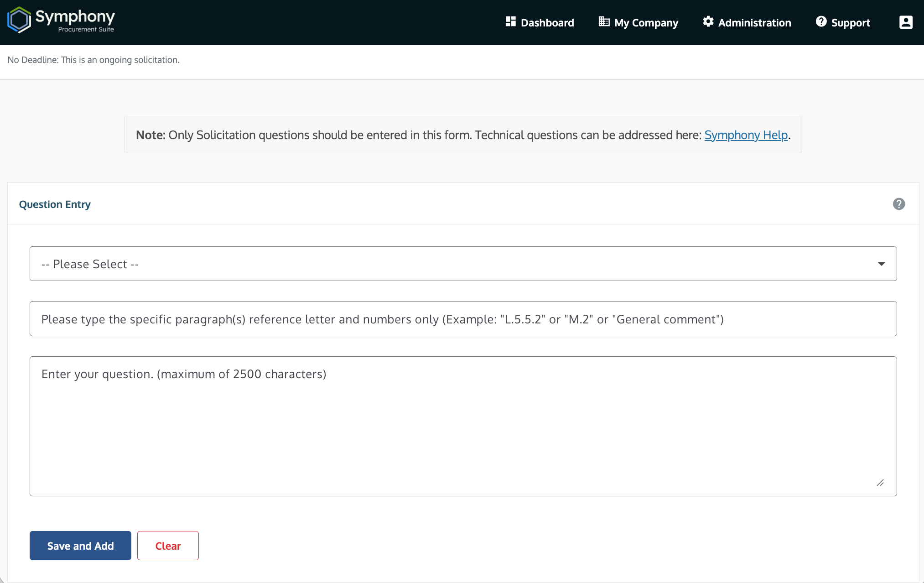Open the Administration menu
The image size is (924, 583).
tap(747, 22)
